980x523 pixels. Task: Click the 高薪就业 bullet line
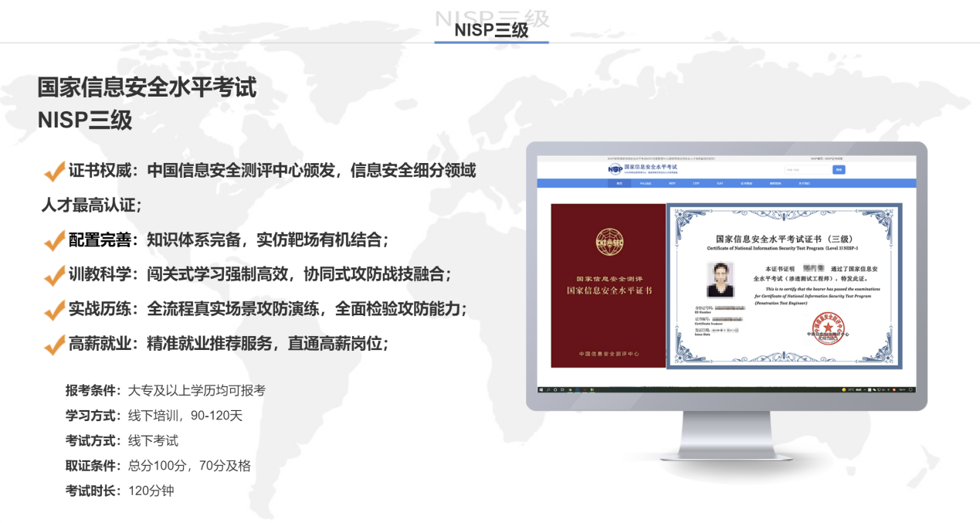click(x=217, y=344)
